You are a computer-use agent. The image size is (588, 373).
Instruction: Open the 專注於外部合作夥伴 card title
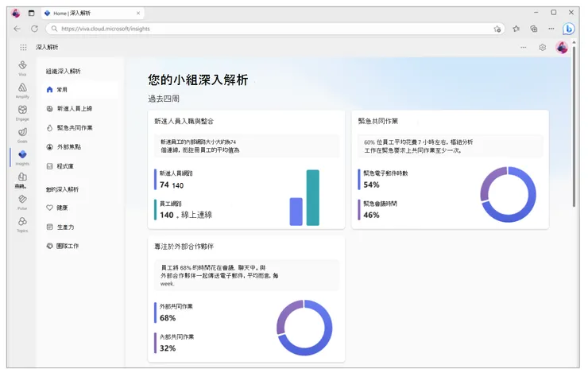pos(184,247)
